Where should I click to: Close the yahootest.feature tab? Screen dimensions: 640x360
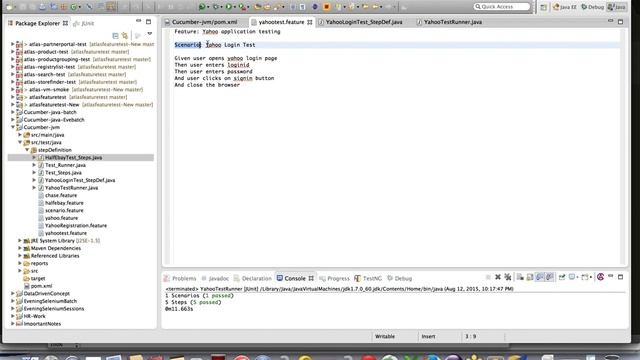pos(310,22)
